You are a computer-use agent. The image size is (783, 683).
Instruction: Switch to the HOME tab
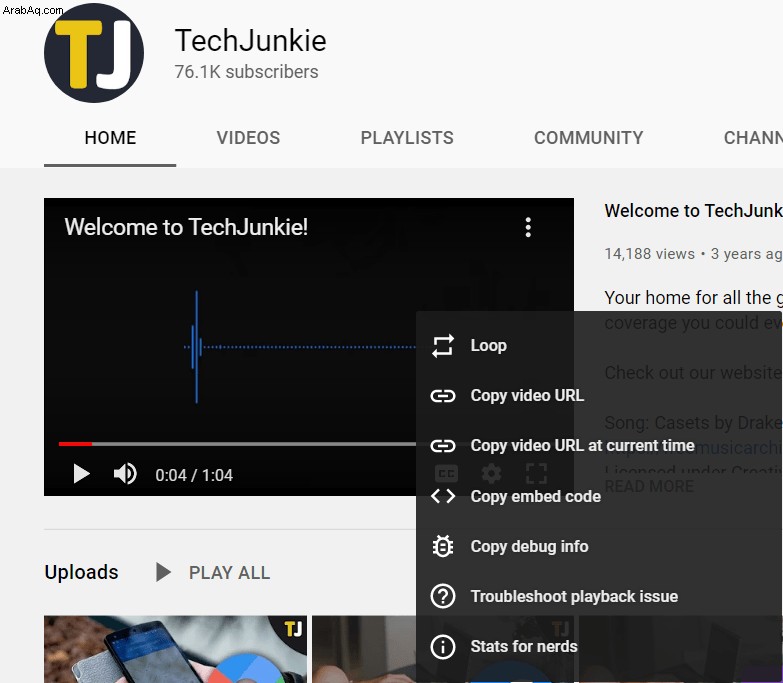click(110, 138)
